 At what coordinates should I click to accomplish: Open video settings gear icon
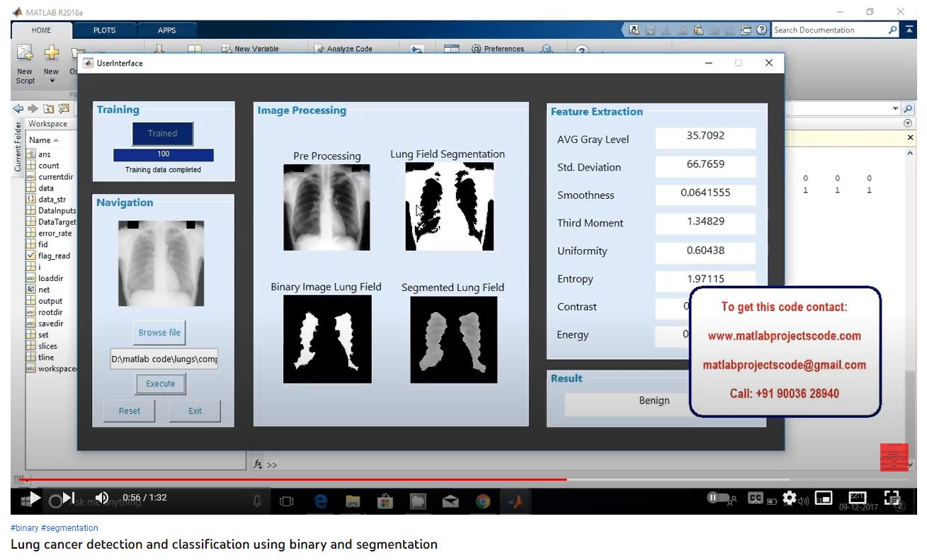(x=790, y=498)
